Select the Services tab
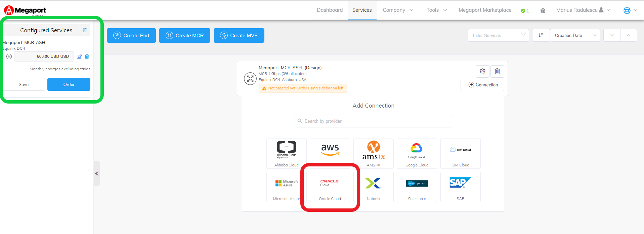 pyautogui.click(x=362, y=10)
